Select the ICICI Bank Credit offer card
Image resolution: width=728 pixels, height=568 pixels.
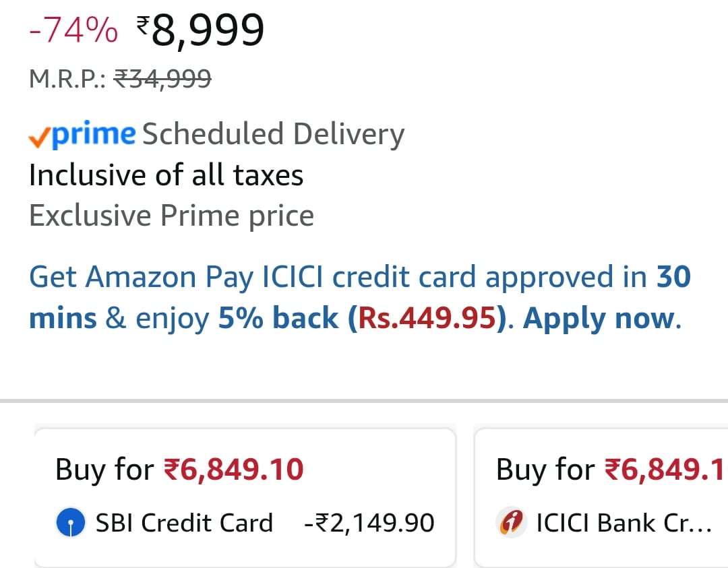point(601,497)
